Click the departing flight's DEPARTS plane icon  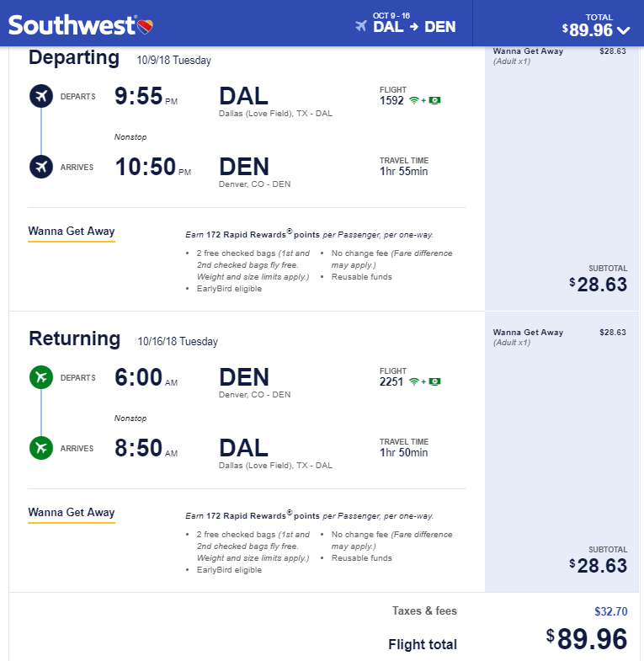41,96
